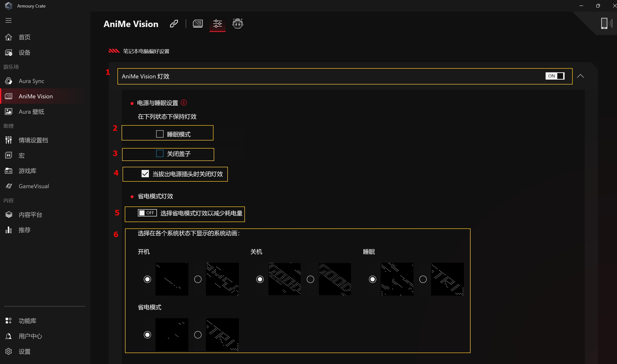Click second 省电模式 animation thumbnail

click(222, 335)
